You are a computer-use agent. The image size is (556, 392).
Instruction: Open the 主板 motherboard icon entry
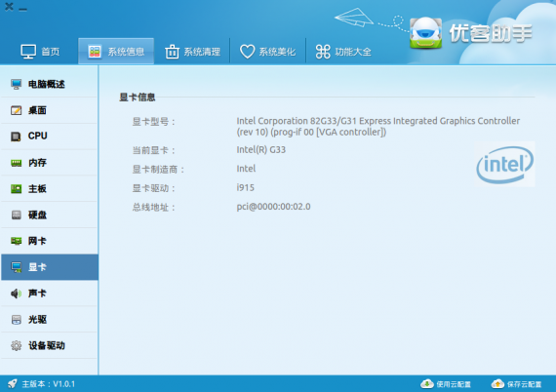16,188
